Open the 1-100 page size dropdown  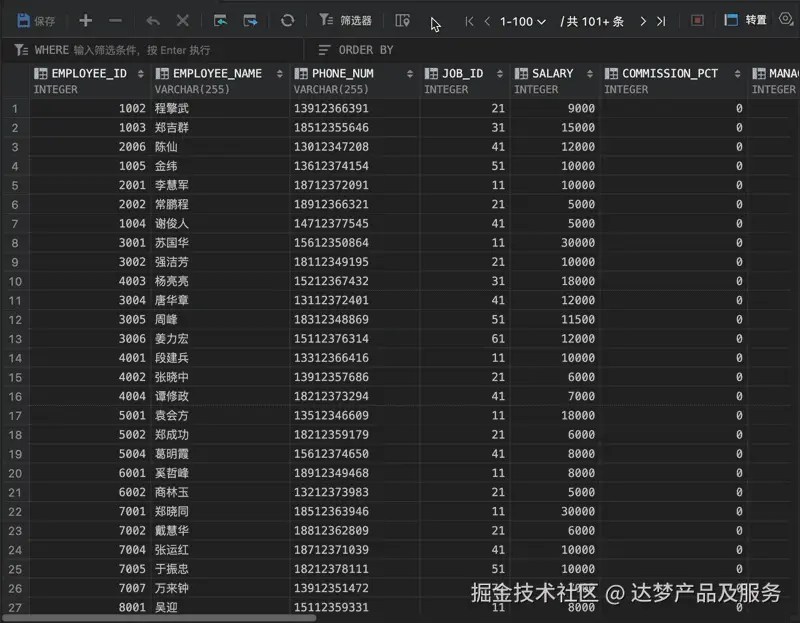(523, 21)
